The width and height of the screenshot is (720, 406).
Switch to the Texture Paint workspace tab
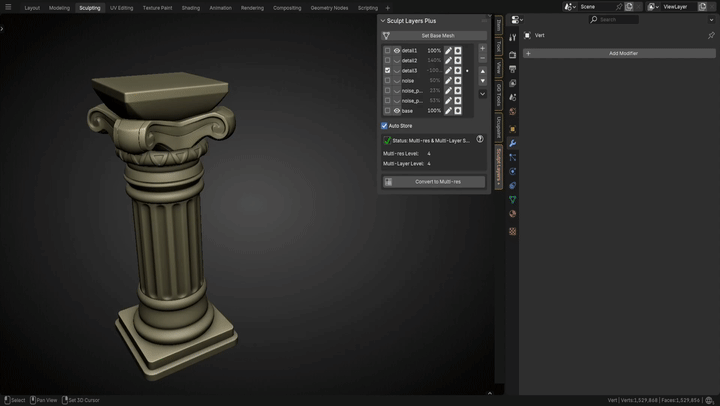pyautogui.click(x=158, y=8)
